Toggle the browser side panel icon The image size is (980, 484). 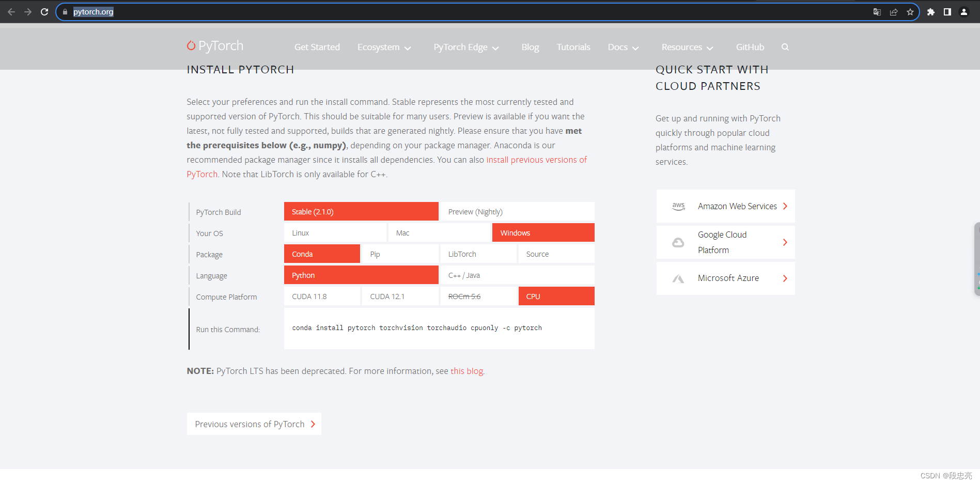coord(947,12)
